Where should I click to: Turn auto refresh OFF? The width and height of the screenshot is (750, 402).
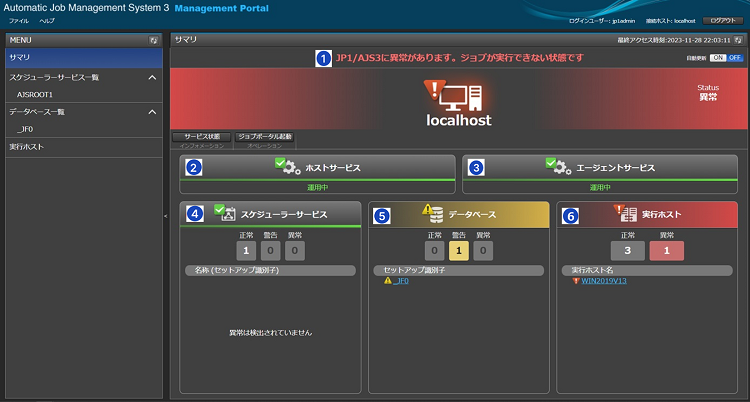735,57
